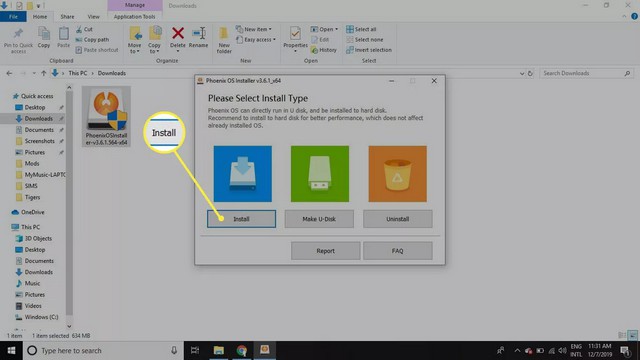This screenshot has width=640, height=360.
Task: Click History in the Open group
Action: pyautogui.click(x=324, y=50)
